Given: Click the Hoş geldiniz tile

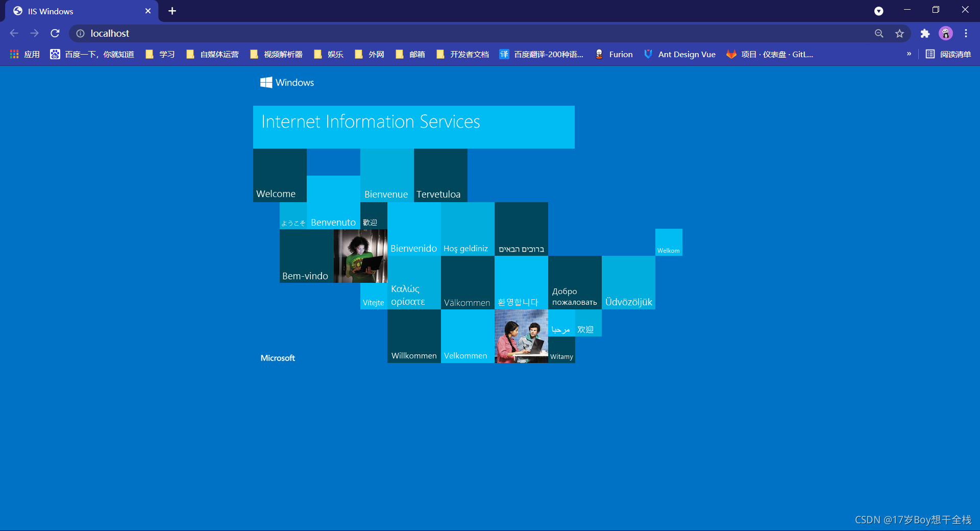Looking at the screenshot, I should 468,229.
